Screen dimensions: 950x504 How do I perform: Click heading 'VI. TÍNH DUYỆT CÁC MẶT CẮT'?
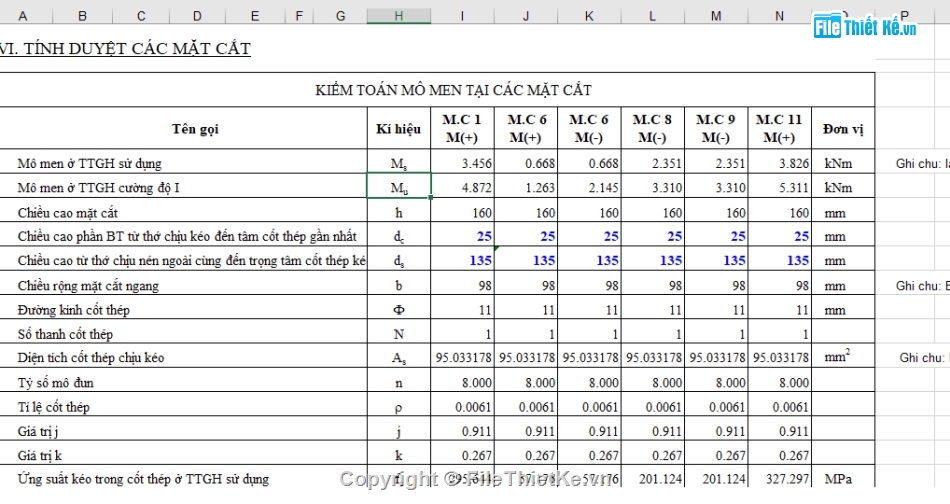tap(125, 49)
